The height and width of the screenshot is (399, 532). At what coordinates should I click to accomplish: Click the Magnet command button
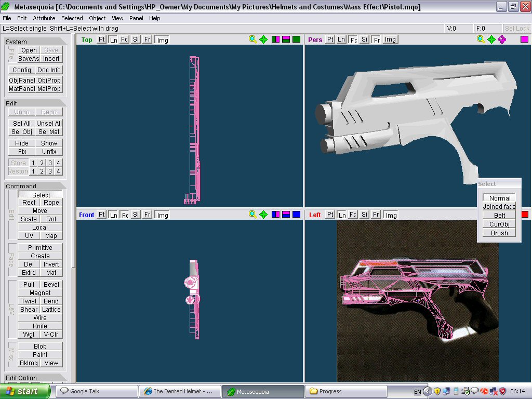tap(40, 292)
